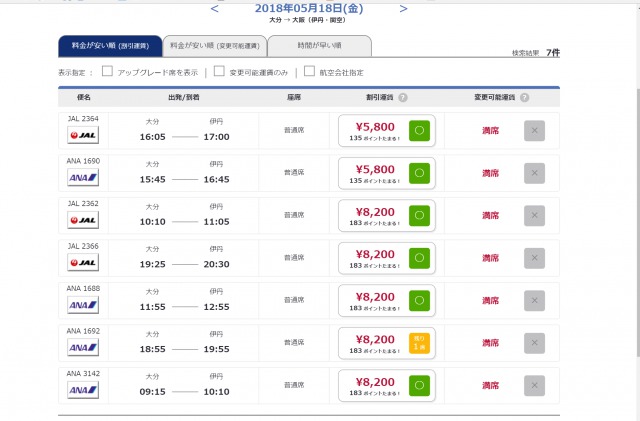The image size is (640, 421).
Task: Open help icon beside 割引運賃 header
Action: coord(403,98)
